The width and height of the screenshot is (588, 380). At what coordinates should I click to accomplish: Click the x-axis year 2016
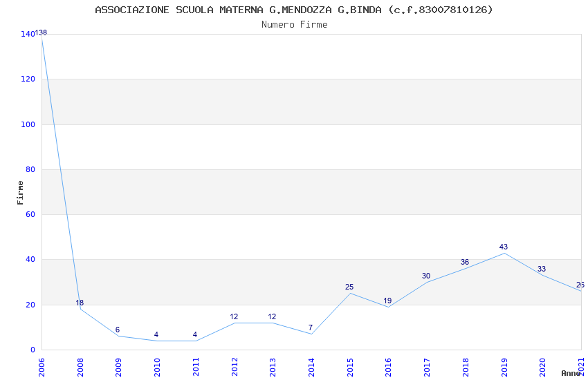tap(389, 367)
